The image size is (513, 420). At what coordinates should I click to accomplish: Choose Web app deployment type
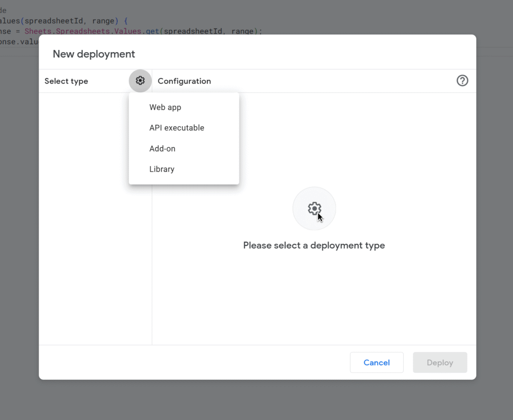(165, 107)
